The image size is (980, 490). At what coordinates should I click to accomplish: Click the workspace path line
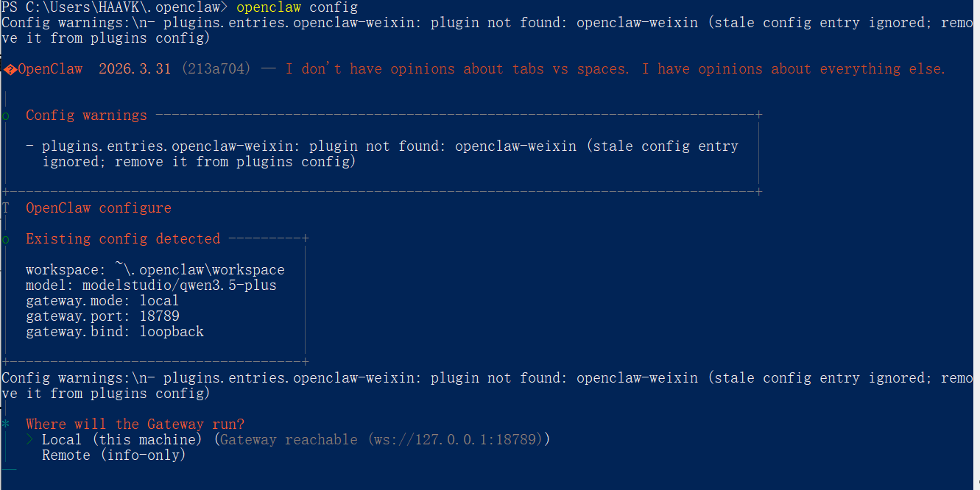click(155, 270)
